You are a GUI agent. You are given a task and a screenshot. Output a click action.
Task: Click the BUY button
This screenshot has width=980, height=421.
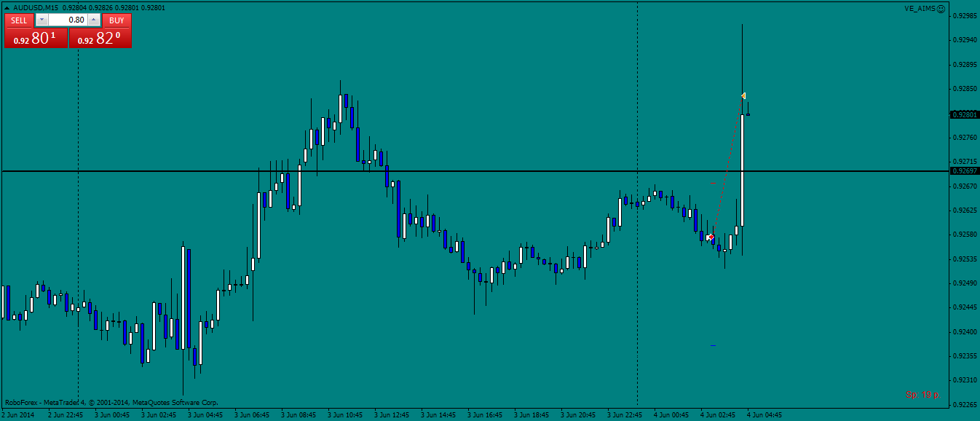click(x=116, y=20)
